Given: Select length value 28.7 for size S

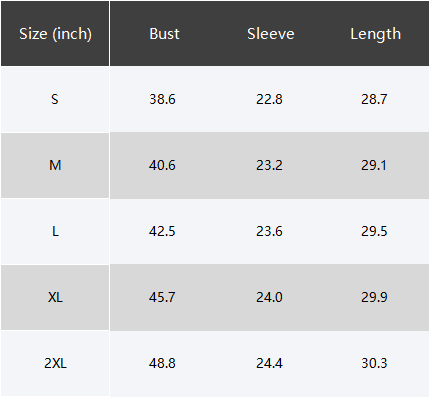Looking at the screenshot, I should pos(374,99).
